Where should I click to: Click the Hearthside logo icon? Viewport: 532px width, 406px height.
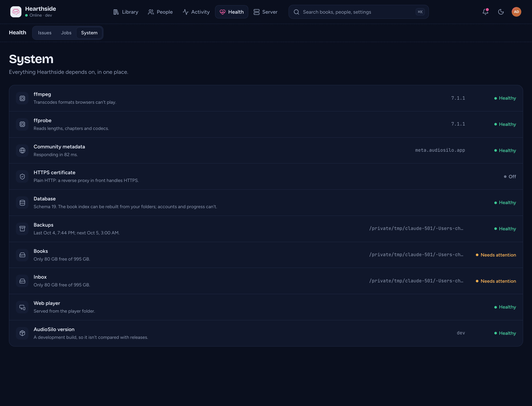(x=16, y=12)
